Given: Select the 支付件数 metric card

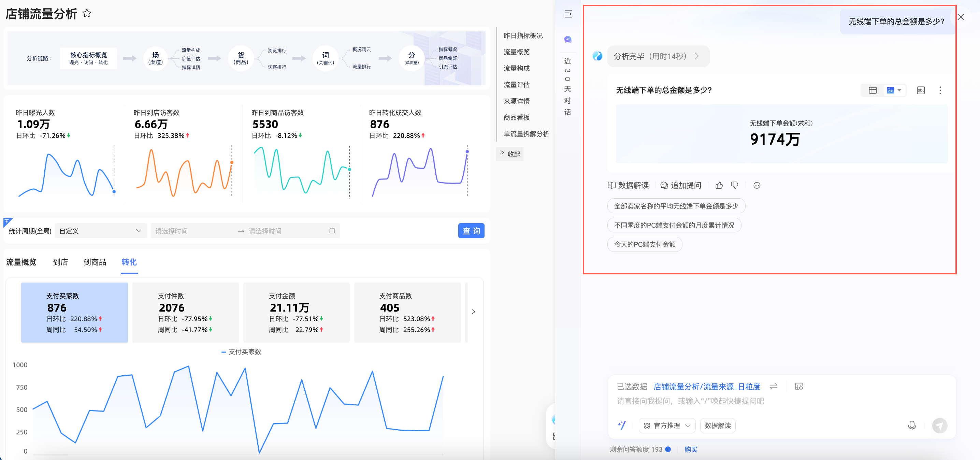Looking at the screenshot, I should pyautogui.click(x=185, y=312).
